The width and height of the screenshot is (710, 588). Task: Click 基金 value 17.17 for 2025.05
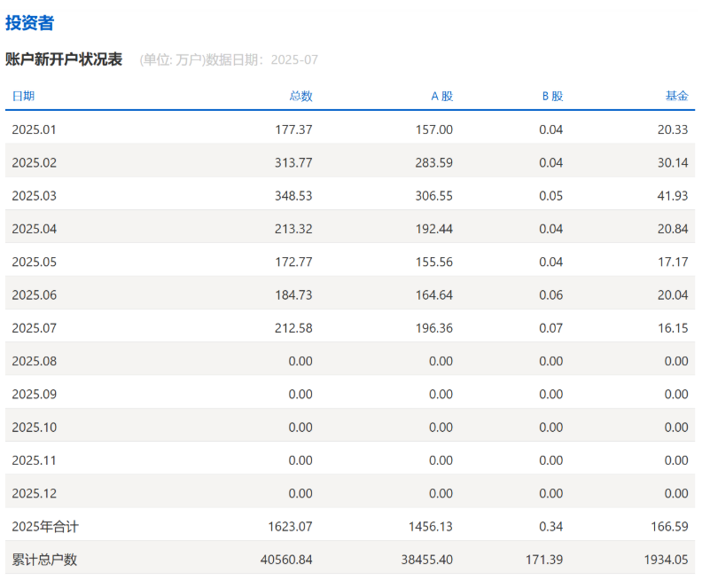pyautogui.click(x=673, y=262)
